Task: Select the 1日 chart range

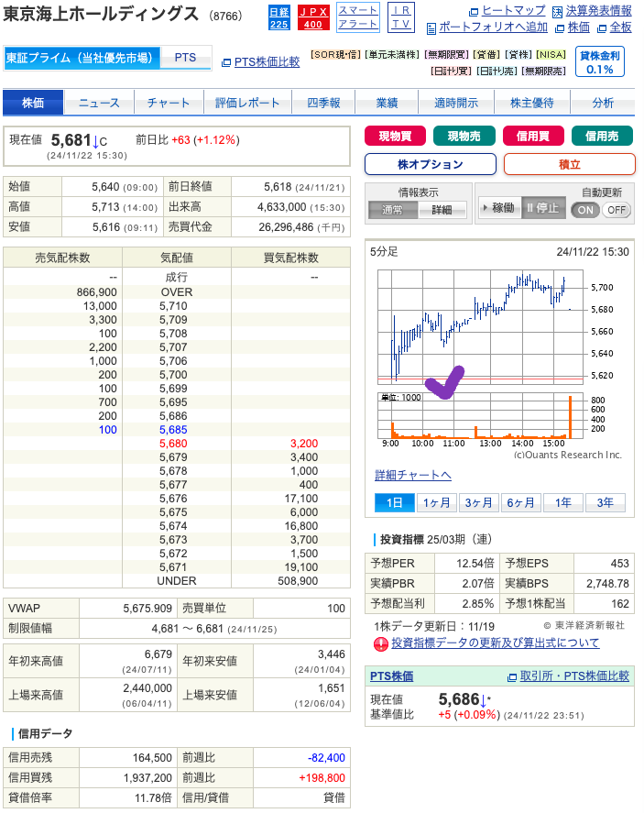Action: pos(394,502)
